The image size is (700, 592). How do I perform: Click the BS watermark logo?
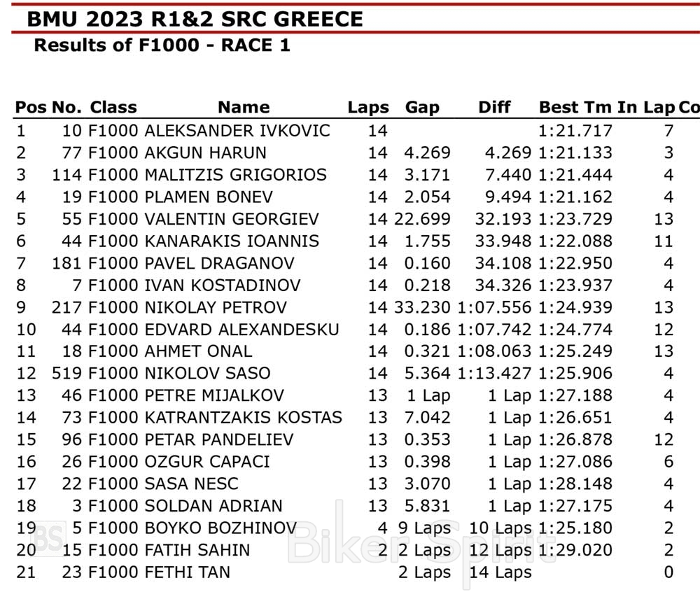(x=50, y=537)
